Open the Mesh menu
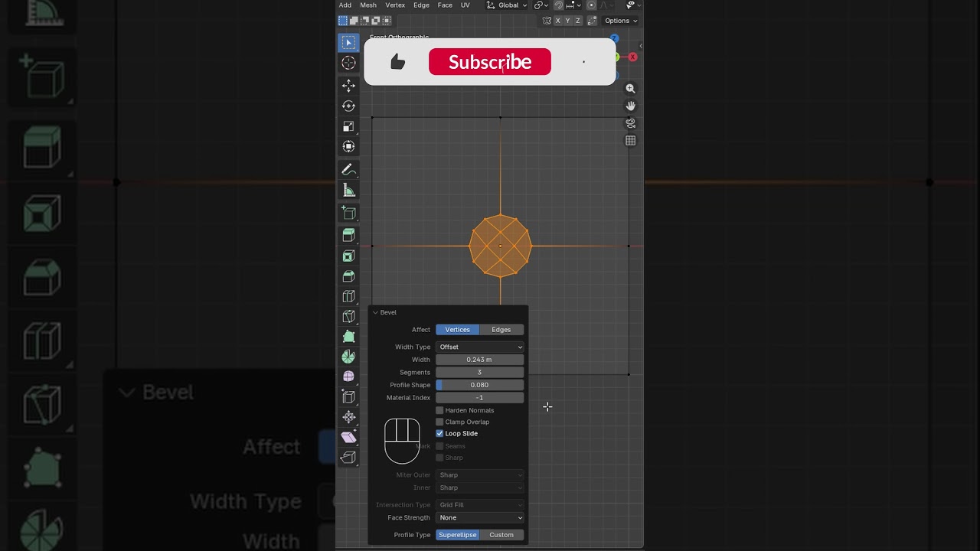Viewport: 980px width, 551px height. [x=368, y=5]
